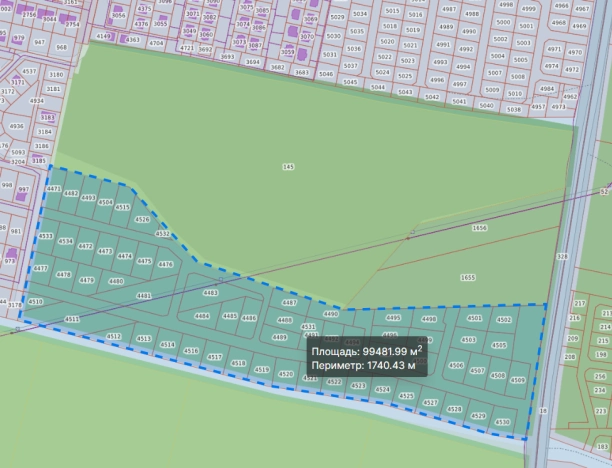Click parcel 4506 label

[x=456, y=365]
